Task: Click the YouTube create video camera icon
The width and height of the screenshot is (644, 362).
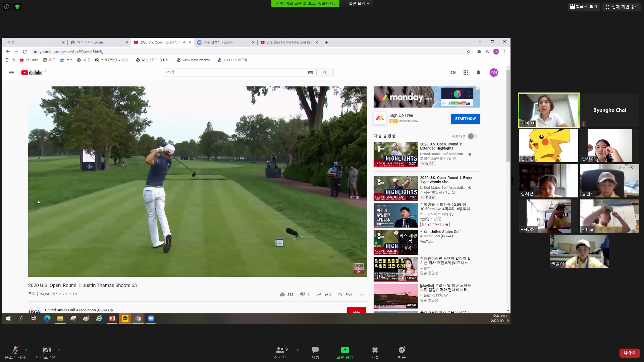Action: tap(453, 73)
